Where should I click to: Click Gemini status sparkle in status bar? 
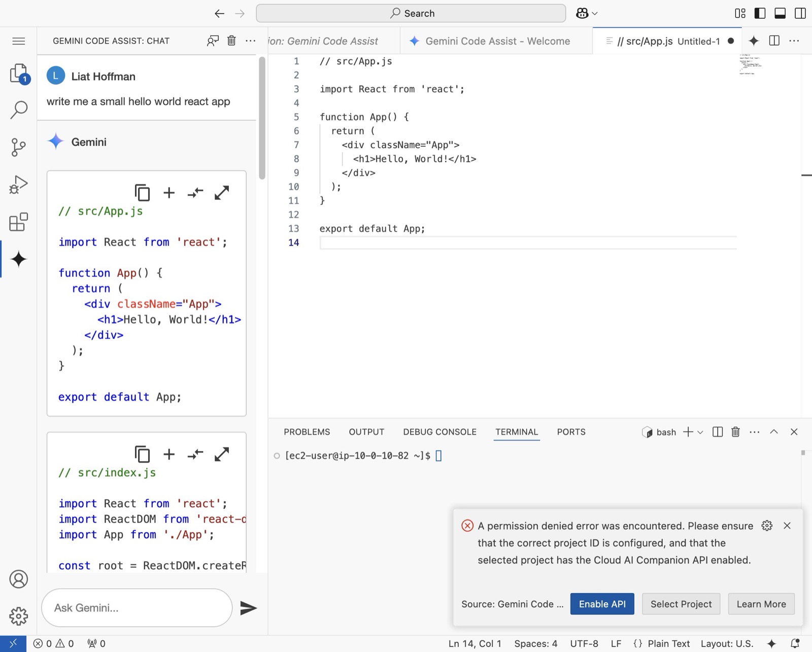pyautogui.click(x=771, y=643)
